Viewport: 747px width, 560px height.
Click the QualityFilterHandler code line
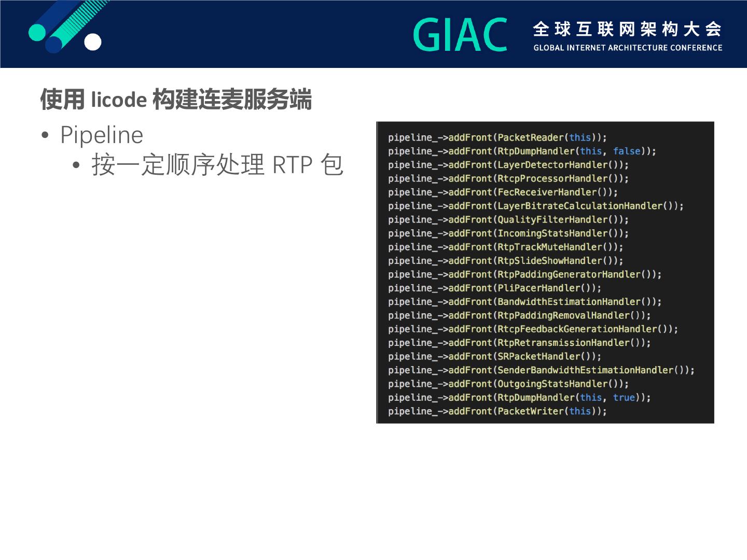pos(508,219)
